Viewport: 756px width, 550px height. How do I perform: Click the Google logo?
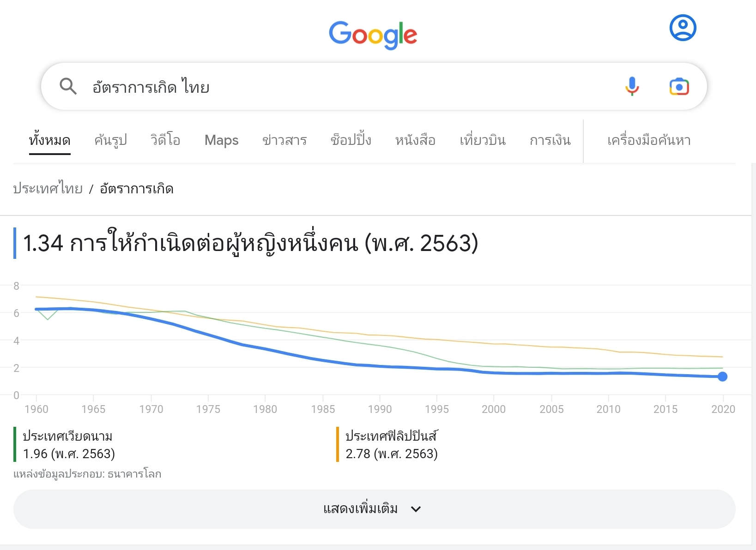coord(373,35)
